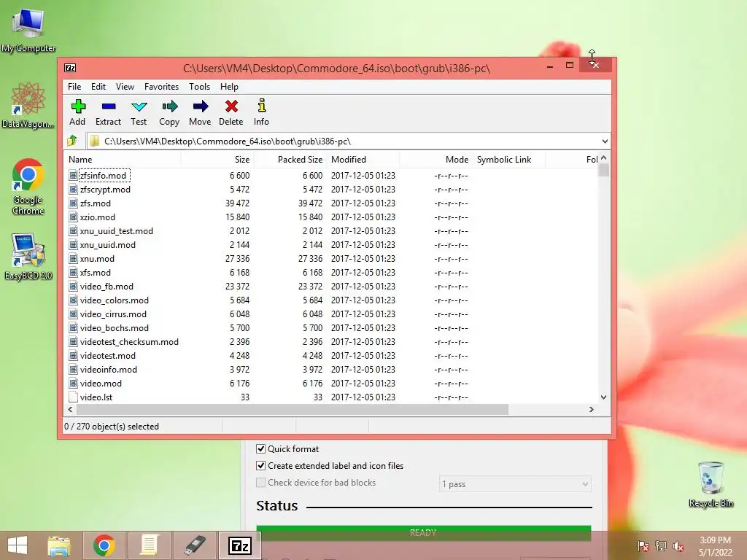Image resolution: width=747 pixels, height=560 pixels.
Task: Click the 7-Zip taskbar button
Action: (239, 545)
